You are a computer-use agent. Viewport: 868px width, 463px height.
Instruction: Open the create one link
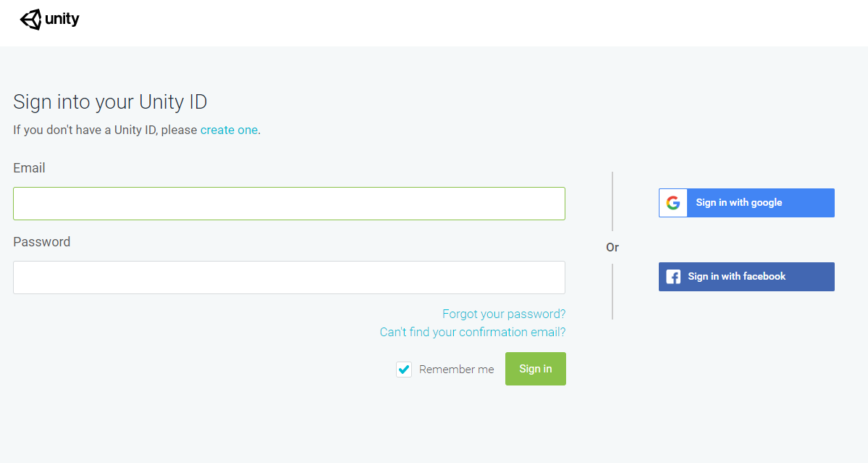(x=229, y=130)
